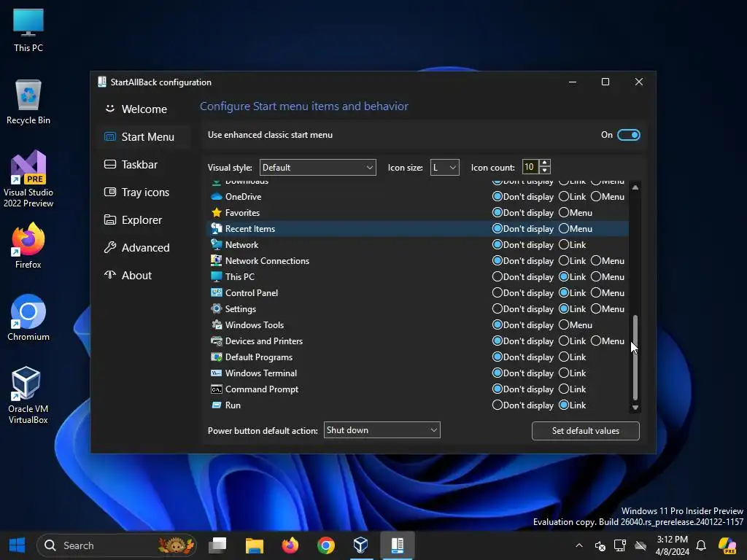
Task: Set Favorites to Menu
Action: pos(564,212)
